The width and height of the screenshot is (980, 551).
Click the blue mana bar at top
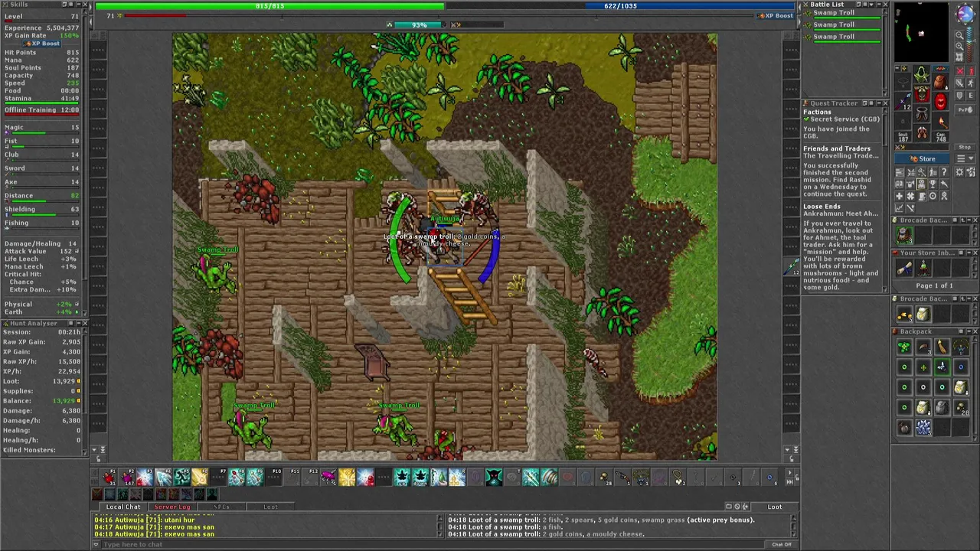pos(622,6)
